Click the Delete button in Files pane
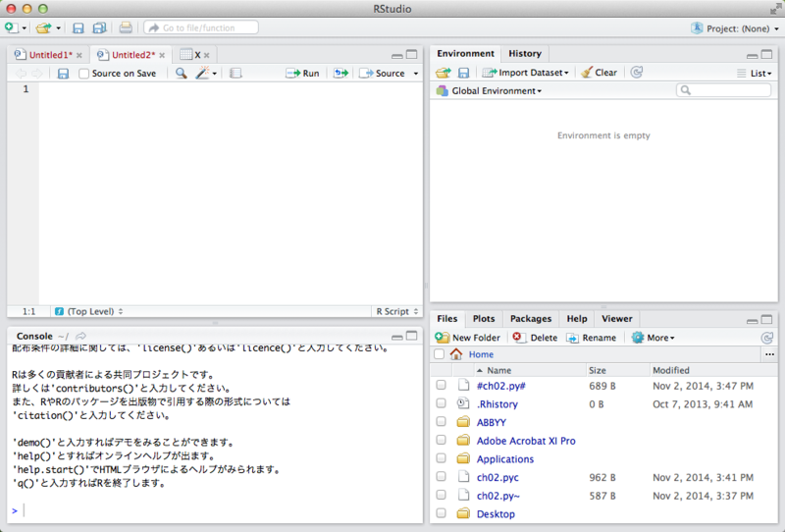The width and height of the screenshot is (785, 532). pos(535,338)
